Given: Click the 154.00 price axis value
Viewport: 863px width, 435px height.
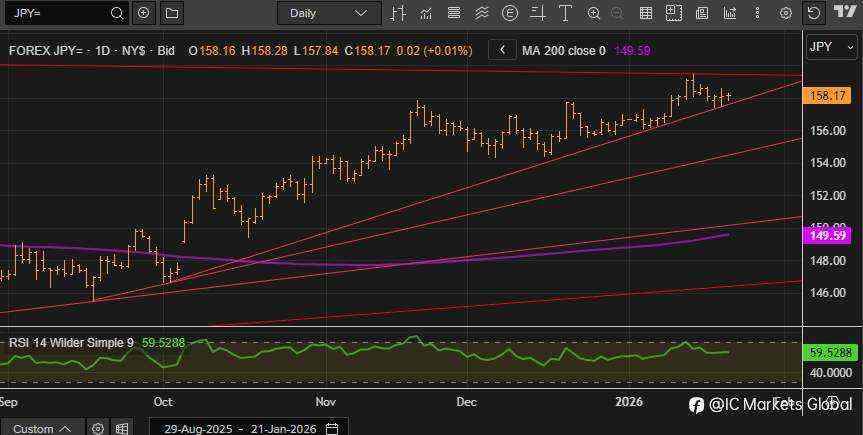Looking at the screenshot, I should [x=828, y=162].
